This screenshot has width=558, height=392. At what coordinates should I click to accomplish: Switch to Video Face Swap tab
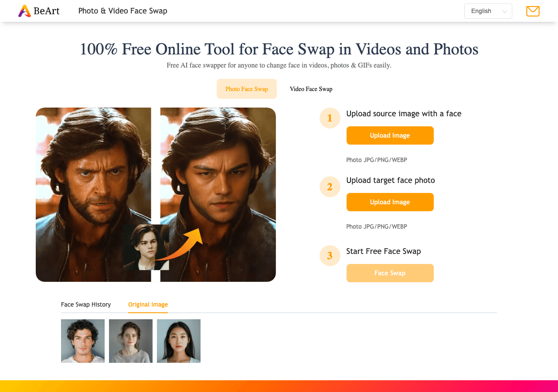tap(311, 89)
